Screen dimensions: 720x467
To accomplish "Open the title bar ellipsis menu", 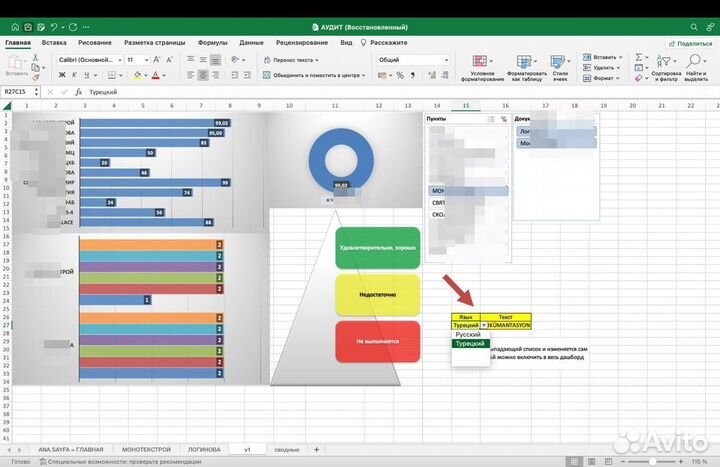I will 86,28.
